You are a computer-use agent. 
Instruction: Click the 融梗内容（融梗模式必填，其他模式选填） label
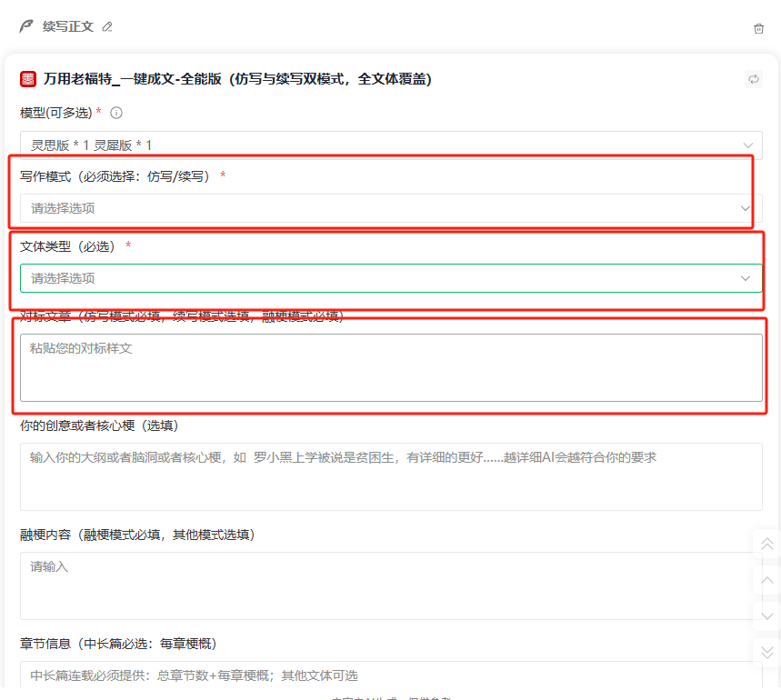click(137, 535)
